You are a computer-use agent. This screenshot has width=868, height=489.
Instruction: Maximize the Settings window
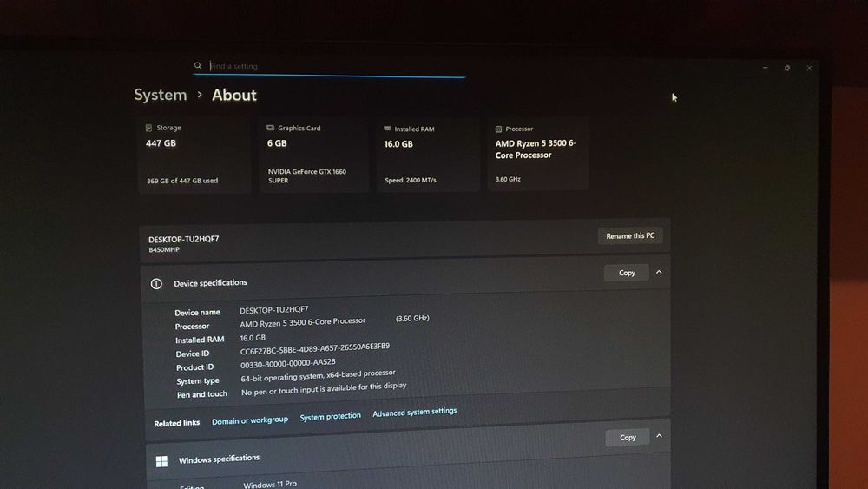[787, 68]
